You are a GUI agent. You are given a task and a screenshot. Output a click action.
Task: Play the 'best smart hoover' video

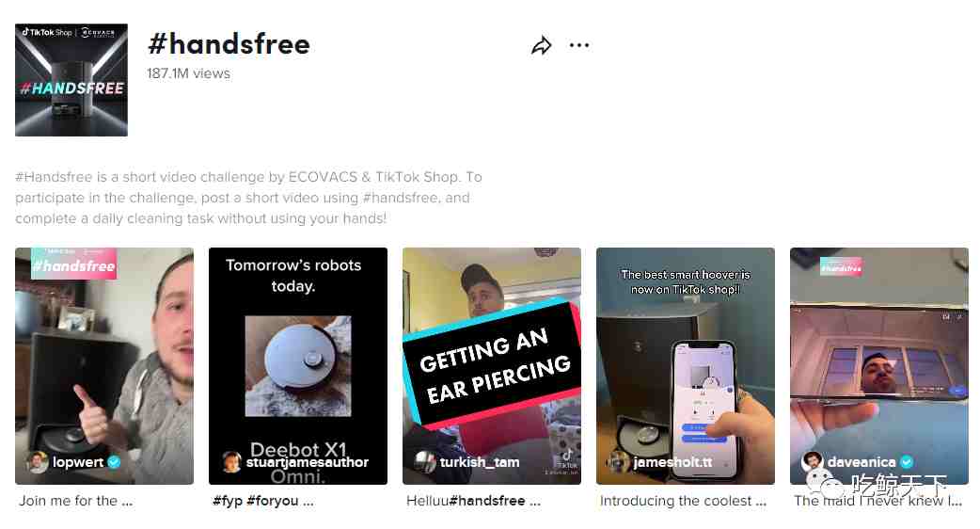686,366
